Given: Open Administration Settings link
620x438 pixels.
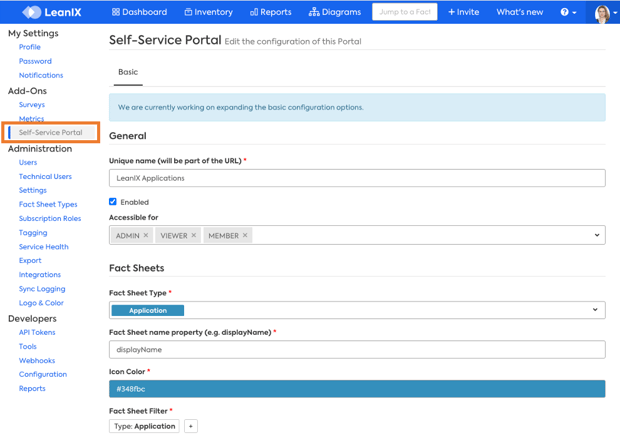Looking at the screenshot, I should pyautogui.click(x=33, y=190).
